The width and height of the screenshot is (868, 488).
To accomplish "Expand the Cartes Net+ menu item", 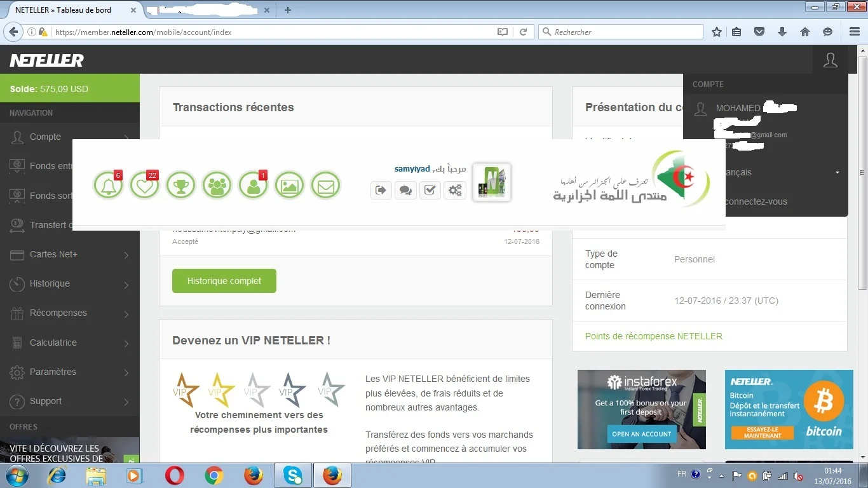I will click(x=70, y=255).
